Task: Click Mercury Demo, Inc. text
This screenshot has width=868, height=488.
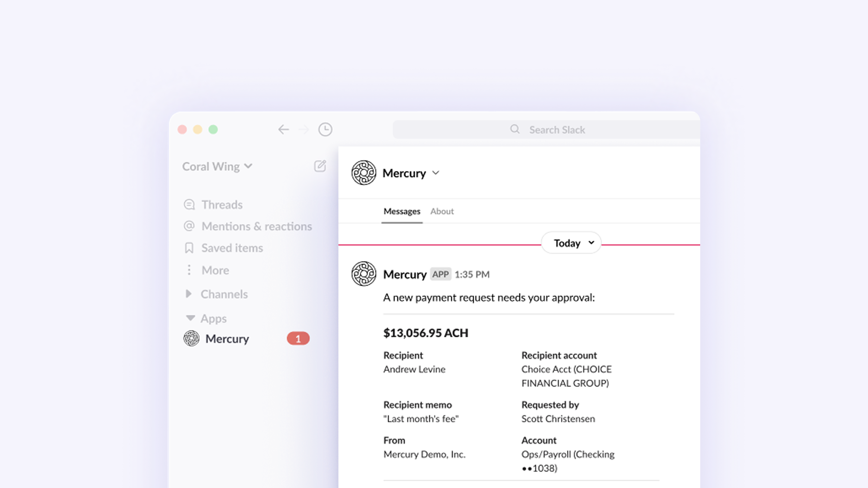Action: tap(424, 455)
